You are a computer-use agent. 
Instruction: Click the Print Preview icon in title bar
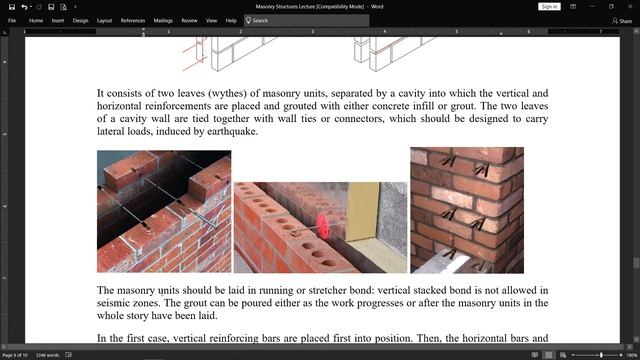63,7
